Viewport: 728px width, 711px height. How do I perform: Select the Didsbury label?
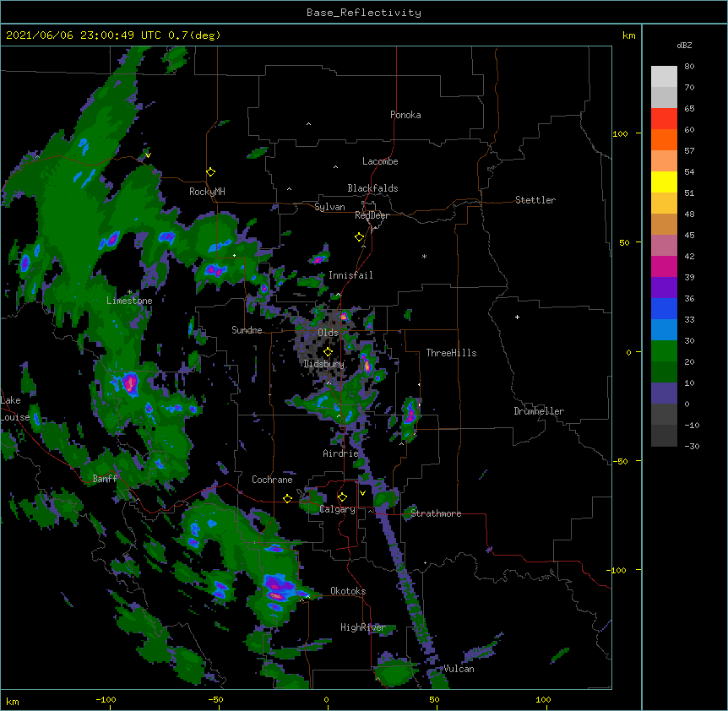324,364
